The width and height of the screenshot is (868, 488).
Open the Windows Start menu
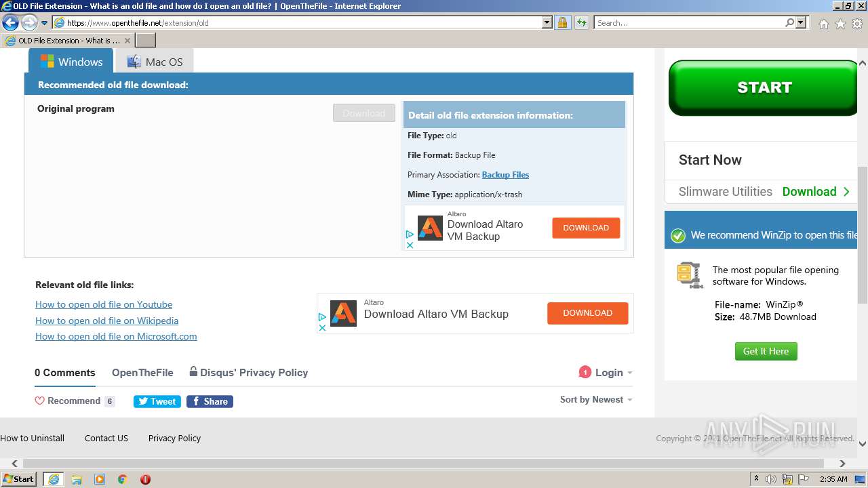tap(19, 479)
